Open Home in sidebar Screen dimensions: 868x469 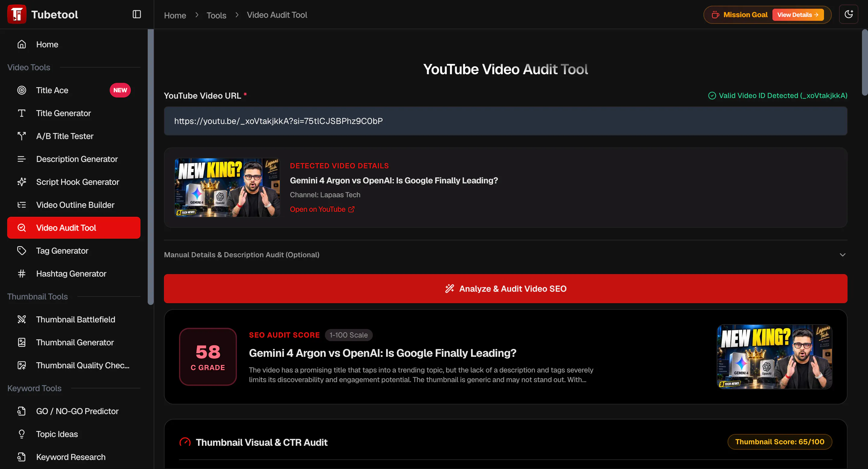click(74, 45)
